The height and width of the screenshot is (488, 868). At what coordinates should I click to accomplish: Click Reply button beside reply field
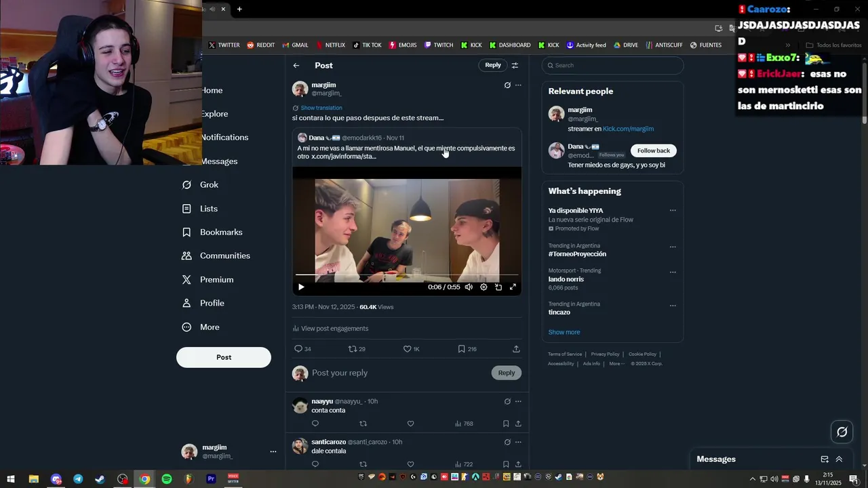[507, 373]
